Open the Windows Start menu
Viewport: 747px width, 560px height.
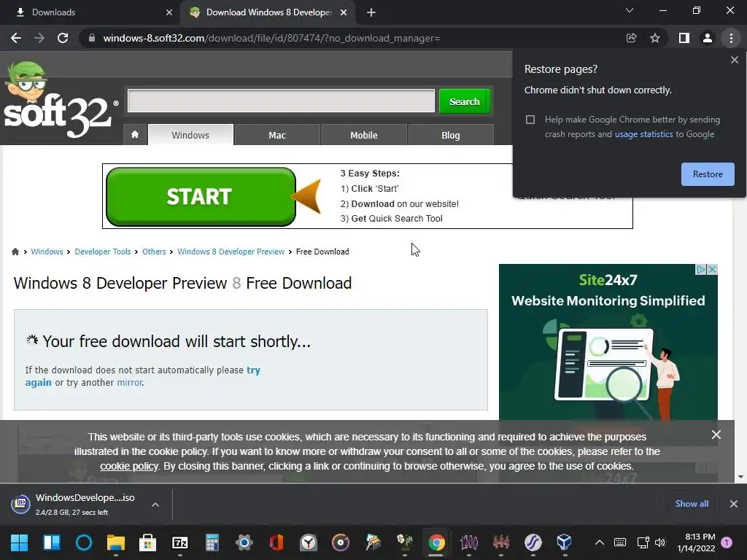click(20, 542)
